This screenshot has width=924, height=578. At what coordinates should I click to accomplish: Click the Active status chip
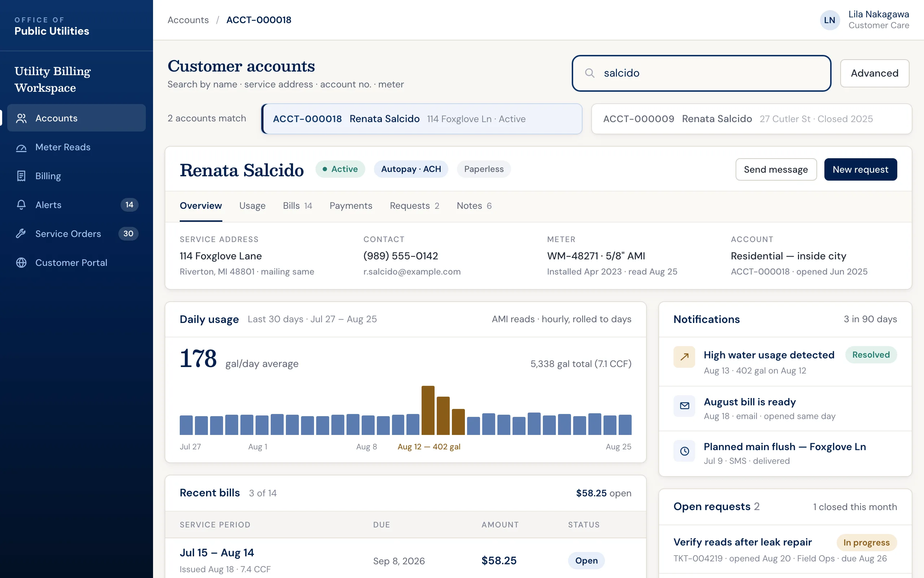[340, 169]
